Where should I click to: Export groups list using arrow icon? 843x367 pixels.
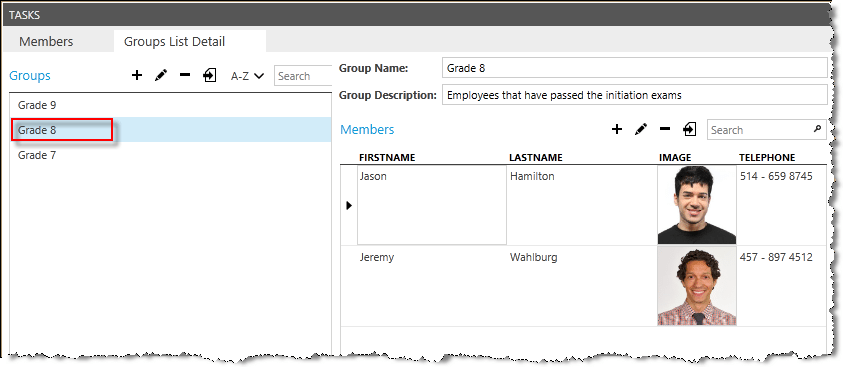tap(209, 76)
